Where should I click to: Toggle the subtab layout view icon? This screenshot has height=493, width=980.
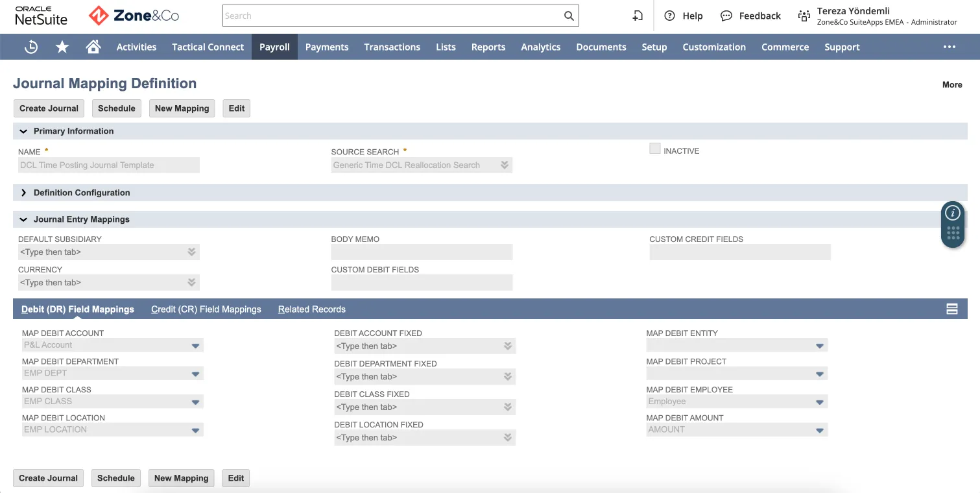(952, 309)
